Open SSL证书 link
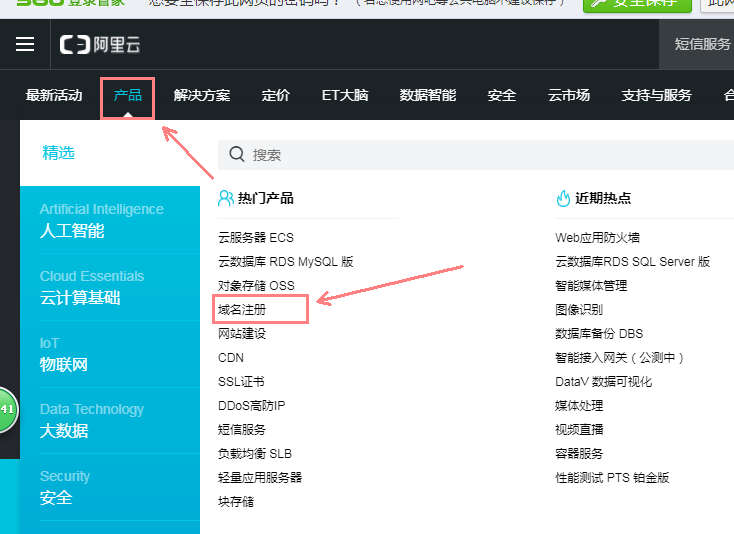734x534 pixels. click(x=241, y=381)
